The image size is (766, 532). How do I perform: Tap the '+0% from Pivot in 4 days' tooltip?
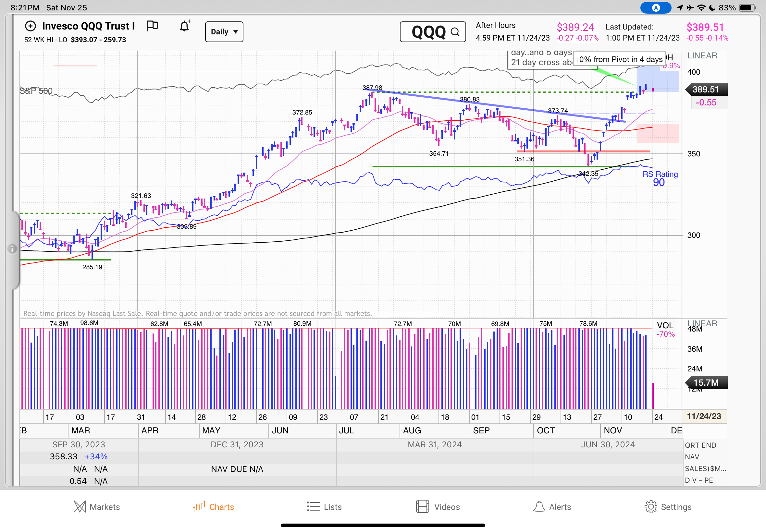(619, 59)
